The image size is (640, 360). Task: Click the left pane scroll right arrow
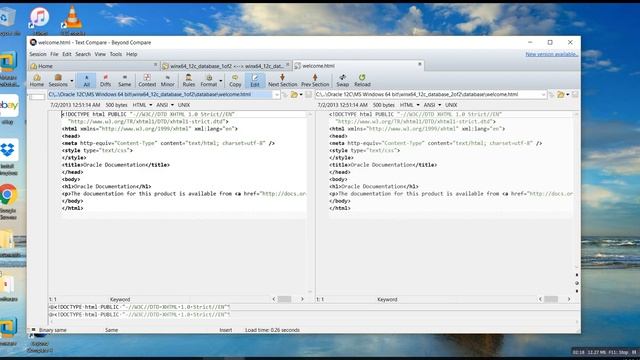[302, 299]
